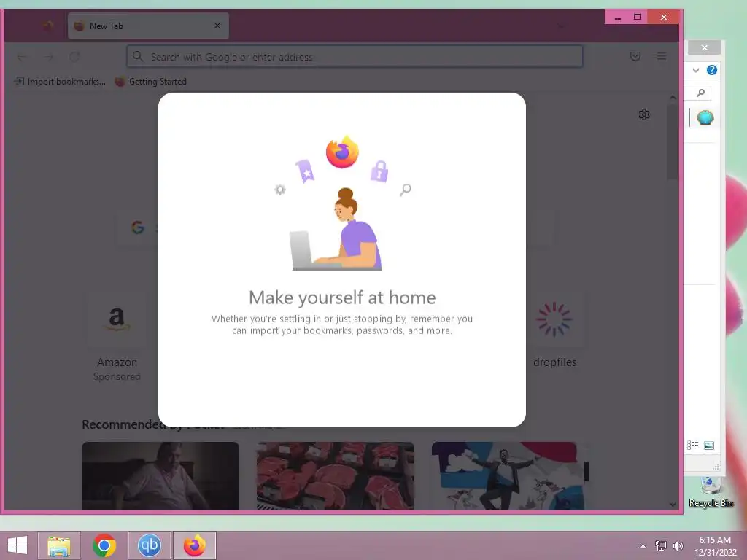The image size is (747, 560).
Task: Open qBittorrent from the taskbar
Action: pos(149,545)
